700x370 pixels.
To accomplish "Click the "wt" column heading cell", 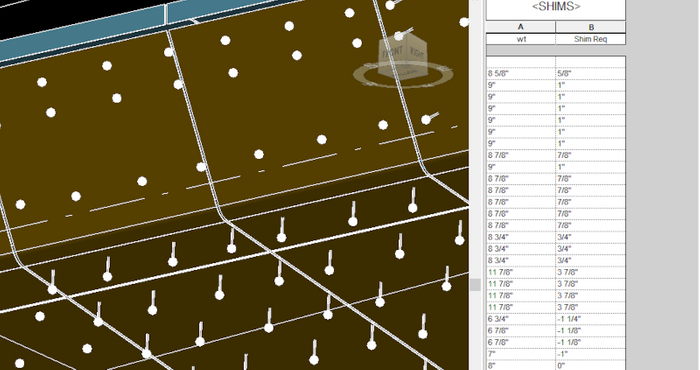I will pos(521,39).
